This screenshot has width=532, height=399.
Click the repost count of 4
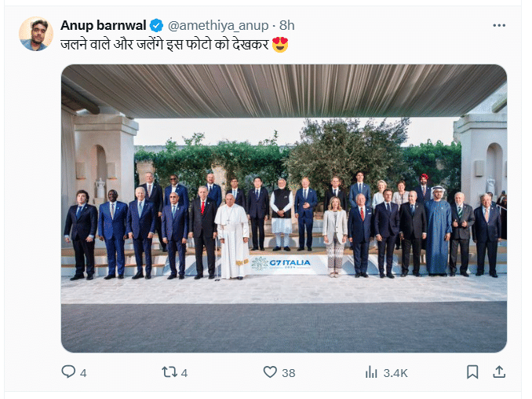[184, 373]
